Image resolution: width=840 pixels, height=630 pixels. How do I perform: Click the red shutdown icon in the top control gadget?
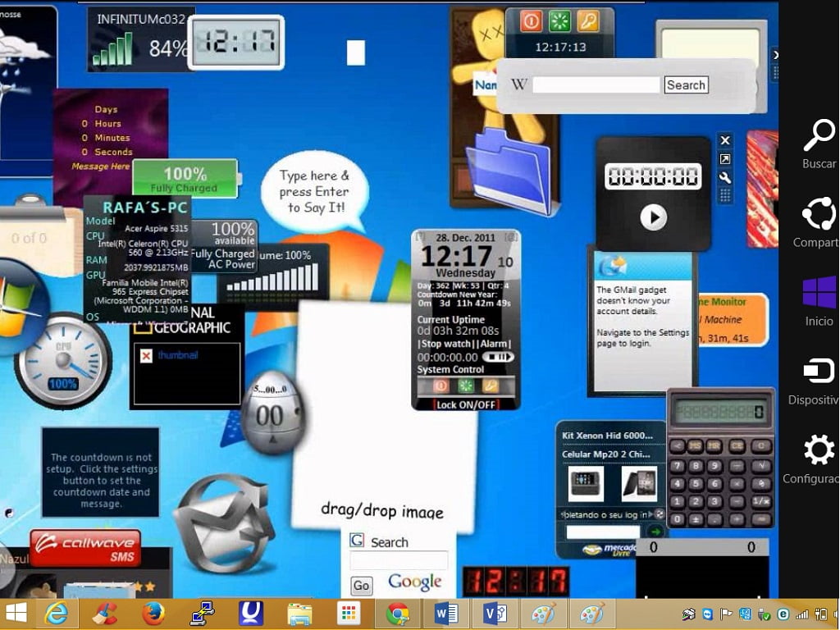pos(532,21)
